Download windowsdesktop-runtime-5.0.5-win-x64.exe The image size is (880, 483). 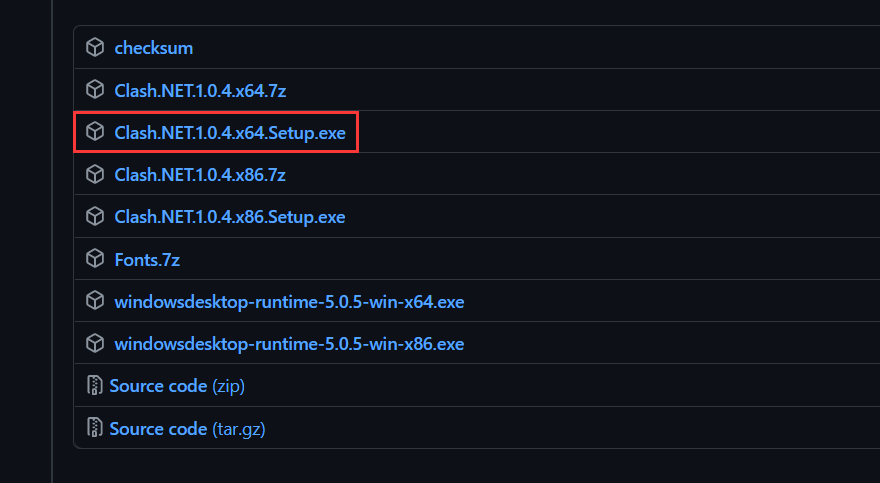289,301
